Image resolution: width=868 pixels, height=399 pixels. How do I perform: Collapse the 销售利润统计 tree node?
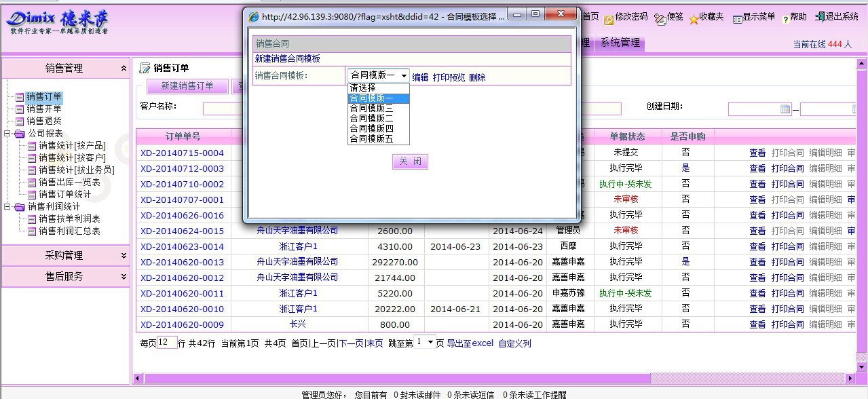(7, 207)
